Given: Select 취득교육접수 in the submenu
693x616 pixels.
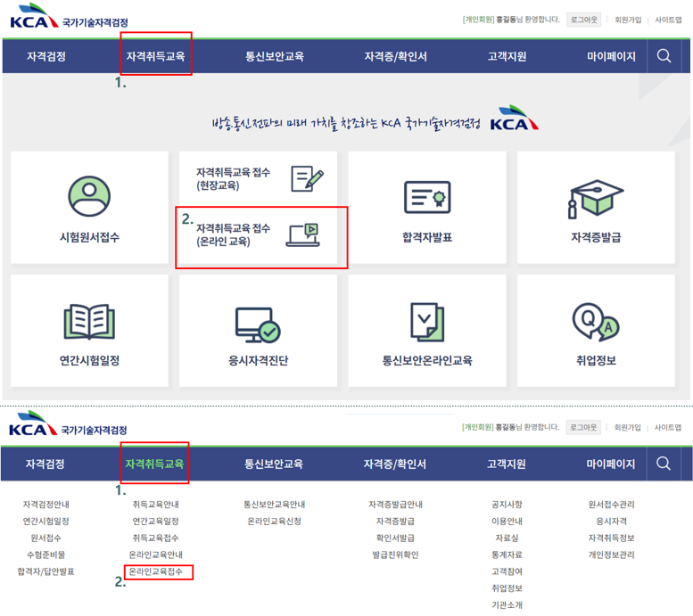Looking at the screenshot, I should (x=155, y=538).
